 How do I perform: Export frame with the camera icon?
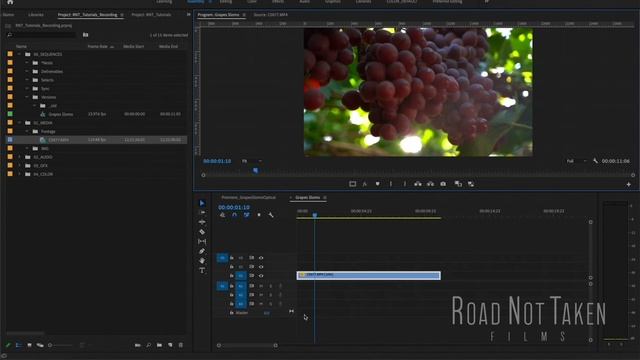coord(443,184)
